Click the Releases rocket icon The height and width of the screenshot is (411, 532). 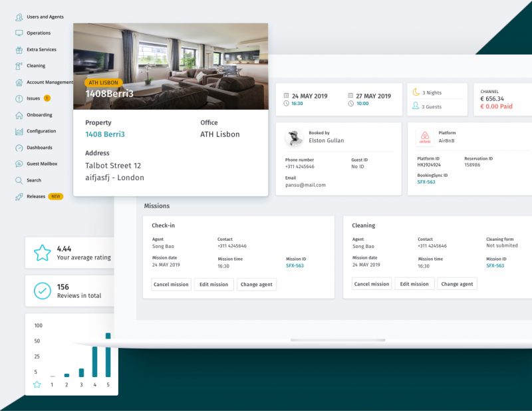pos(19,197)
